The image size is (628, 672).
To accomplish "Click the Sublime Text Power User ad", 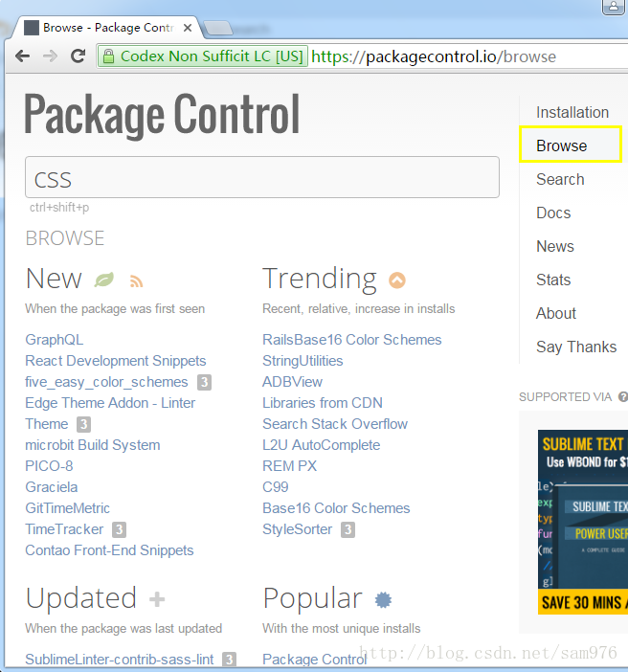I will [583, 522].
